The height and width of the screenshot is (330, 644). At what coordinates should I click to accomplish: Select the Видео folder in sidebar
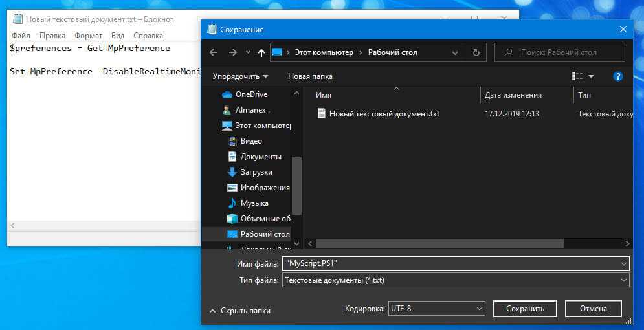251,141
